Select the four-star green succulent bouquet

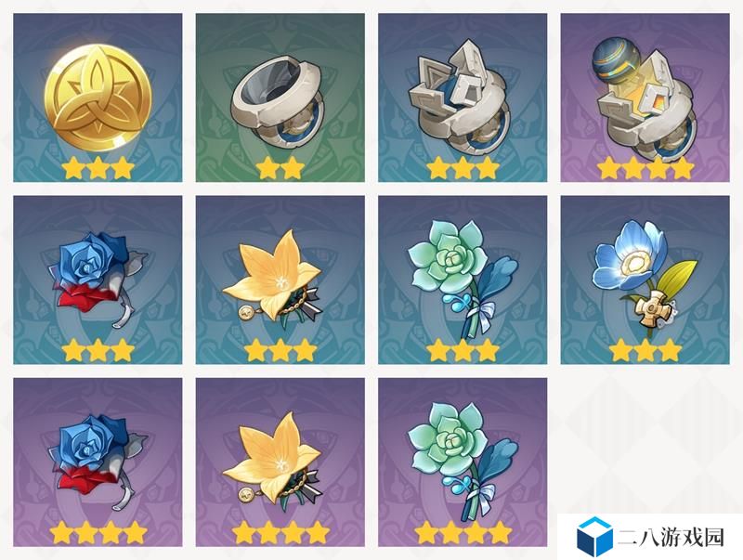click(463, 462)
